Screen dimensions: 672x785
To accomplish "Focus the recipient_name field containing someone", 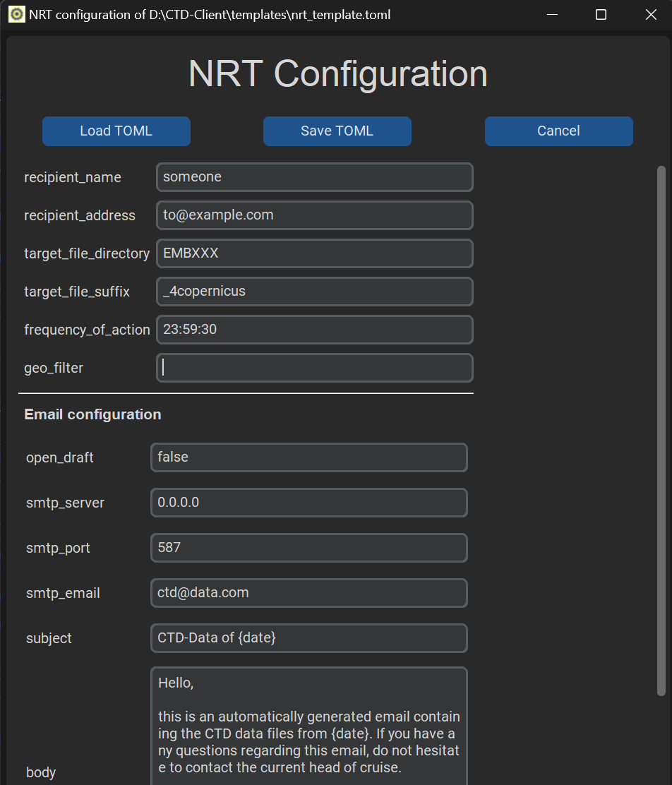I will tap(314, 177).
